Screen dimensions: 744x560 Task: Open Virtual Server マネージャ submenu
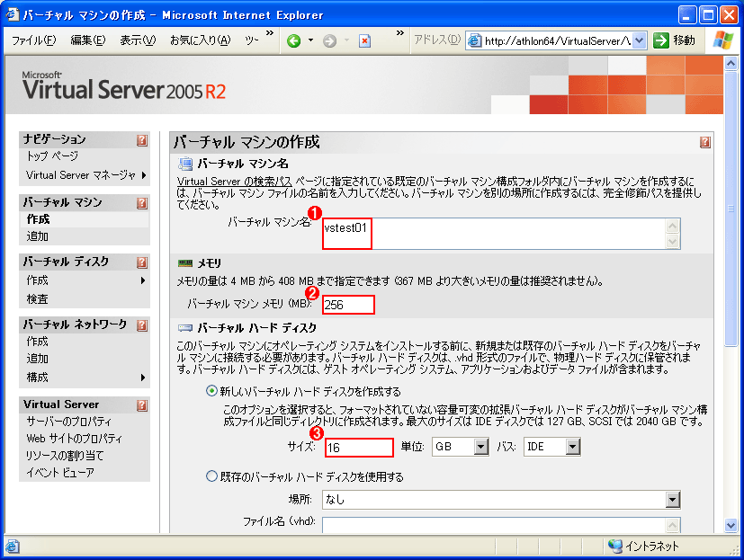point(85,175)
